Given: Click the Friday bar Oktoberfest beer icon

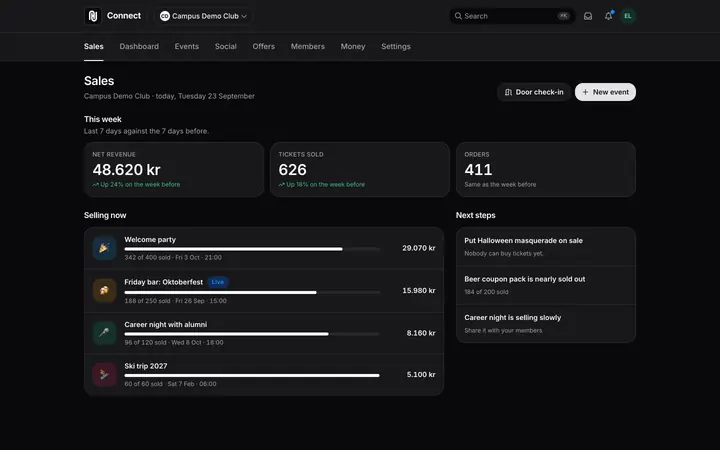Looking at the screenshot, I should pos(104,290).
